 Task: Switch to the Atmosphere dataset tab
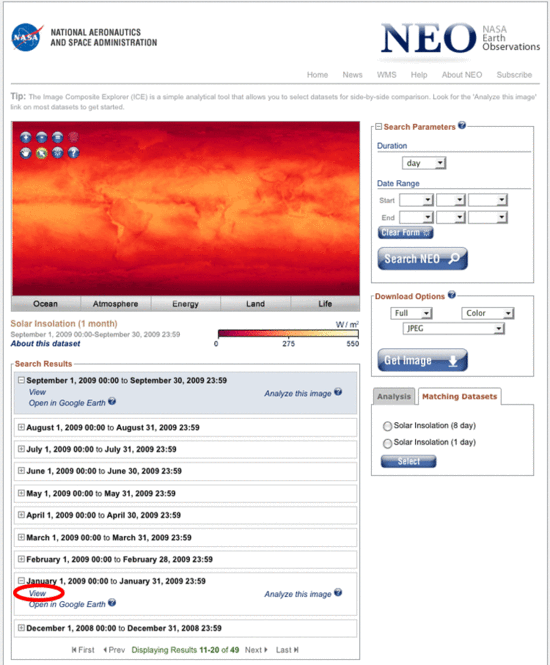click(115, 304)
